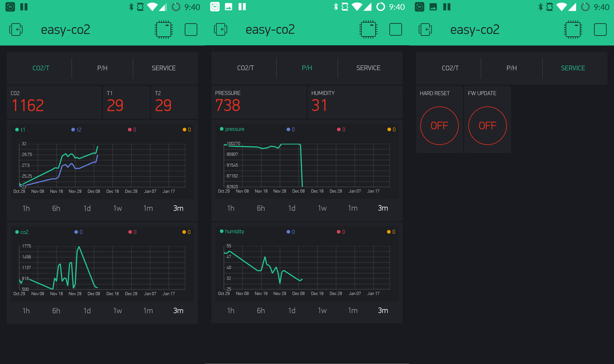Viewport: 614px width, 364px height.
Task: Open devices chip icon on middle screen
Action: coord(368,30)
